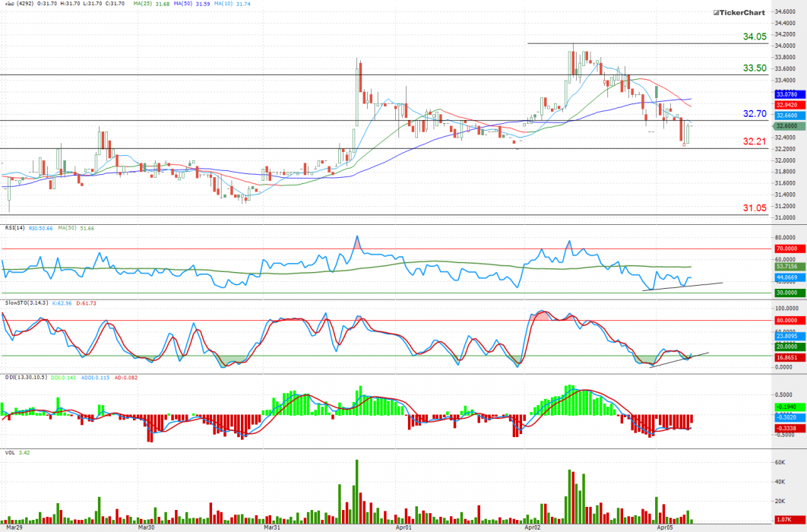Click the 33.50 level annotation
The width and height of the screenshot is (807, 532).
754,68
